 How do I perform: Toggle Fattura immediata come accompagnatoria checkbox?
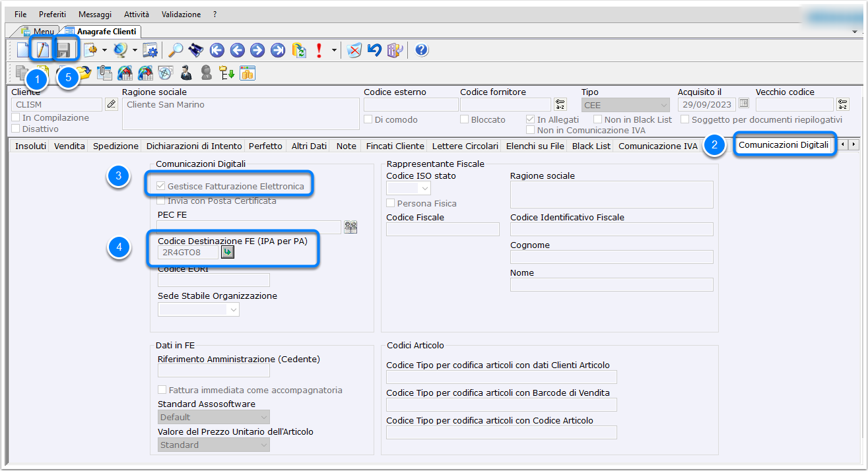pos(162,390)
